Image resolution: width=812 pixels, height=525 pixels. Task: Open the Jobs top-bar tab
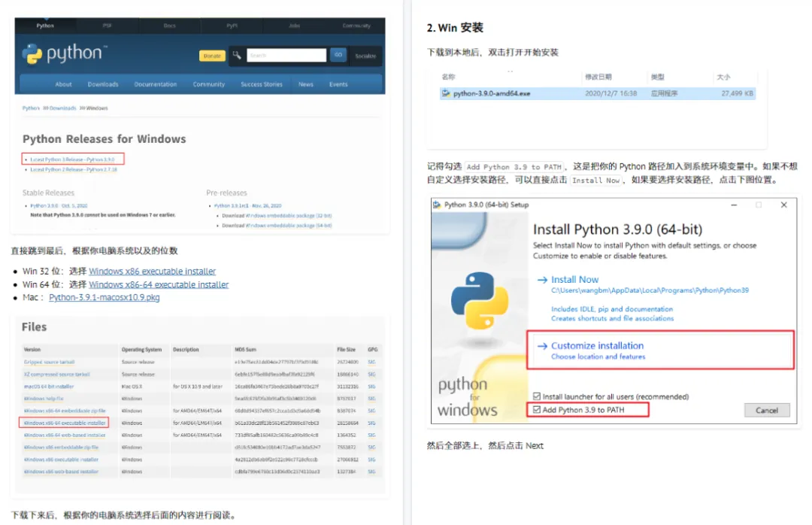pyautogui.click(x=294, y=26)
